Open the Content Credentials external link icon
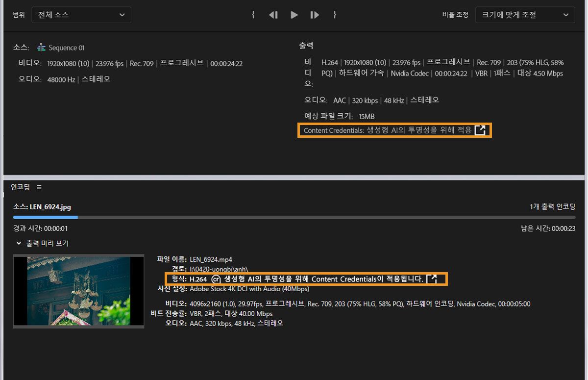Screen dimensions: 588x380 pos(481,130)
